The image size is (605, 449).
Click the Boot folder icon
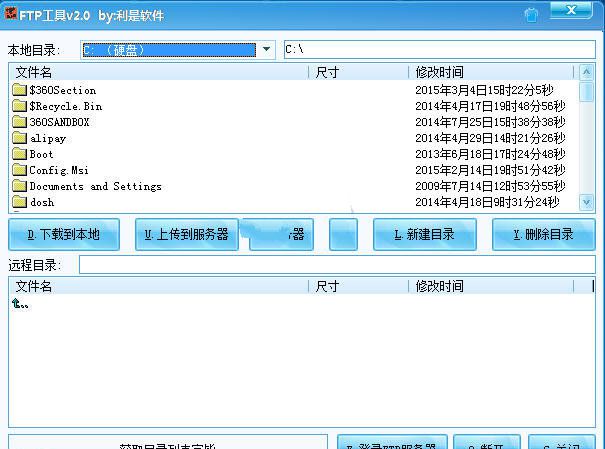19,154
